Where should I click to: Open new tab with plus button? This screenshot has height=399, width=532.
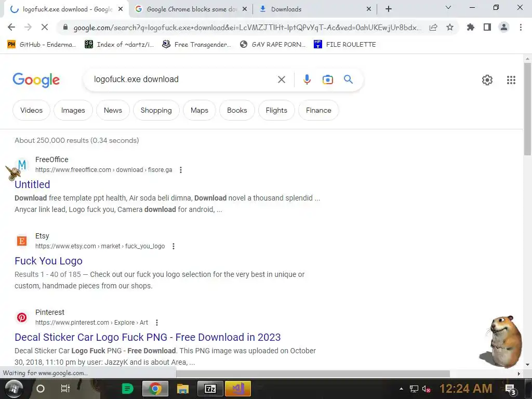[x=389, y=9]
